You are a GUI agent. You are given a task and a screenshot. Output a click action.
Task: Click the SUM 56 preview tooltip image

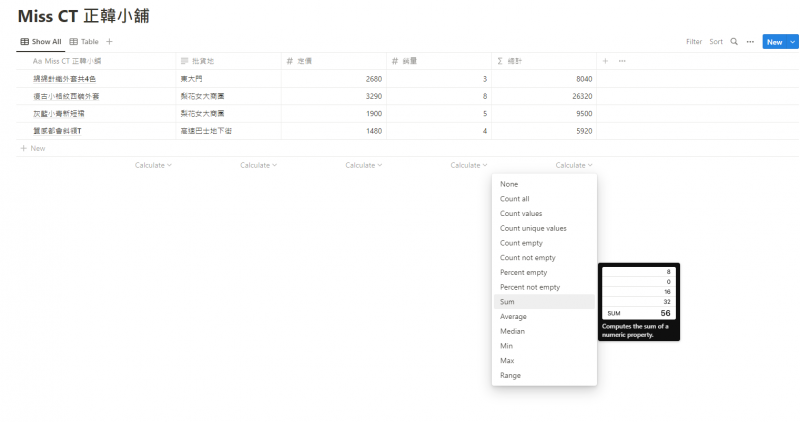pyautogui.click(x=639, y=293)
